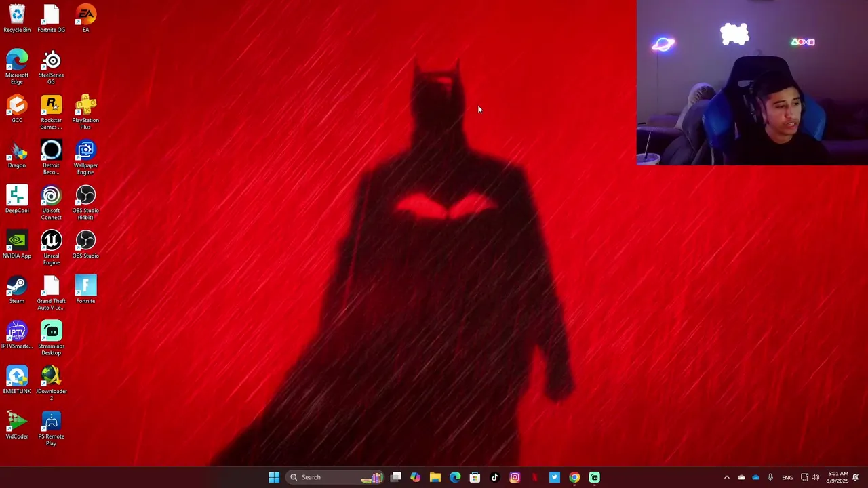Select the GCC desktop icon
Screen dimensions: 868x488
pyautogui.click(x=17, y=109)
